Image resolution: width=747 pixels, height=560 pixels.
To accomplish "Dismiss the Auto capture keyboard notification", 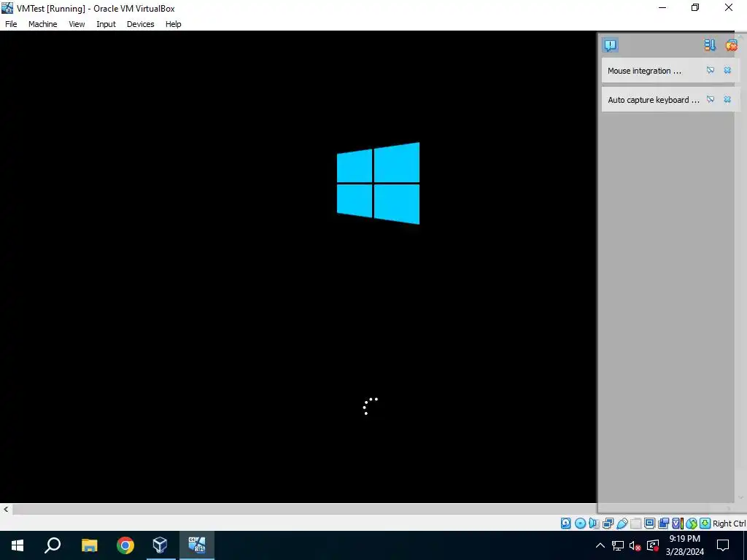I will pos(727,99).
